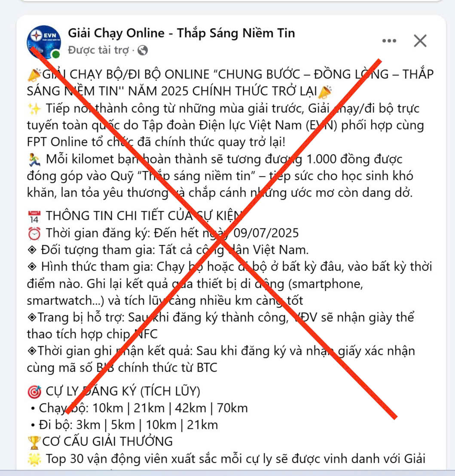Click the target emoji beside CỰ LY ĐĂNG KÝ
This screenshot has height=476, width=455.
point(34,392)
